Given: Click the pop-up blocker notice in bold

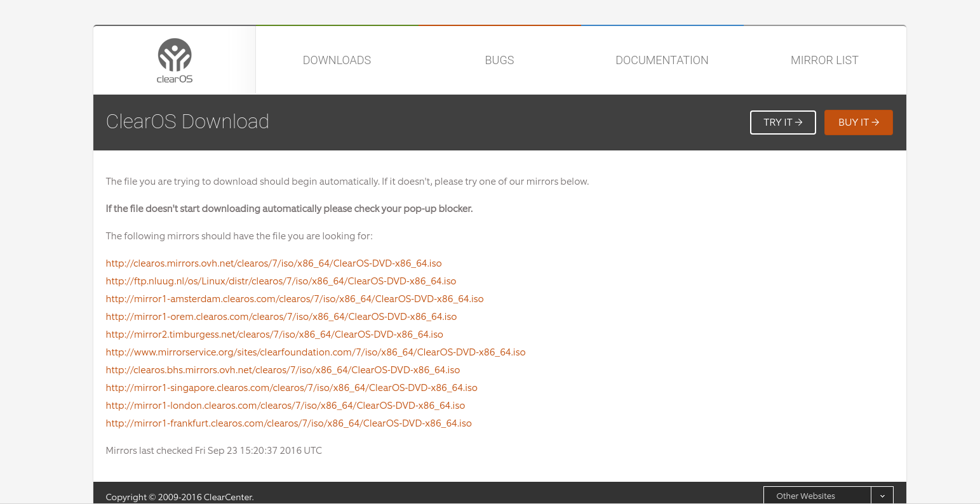Looking at the screenshot, I should click(289, 209).
